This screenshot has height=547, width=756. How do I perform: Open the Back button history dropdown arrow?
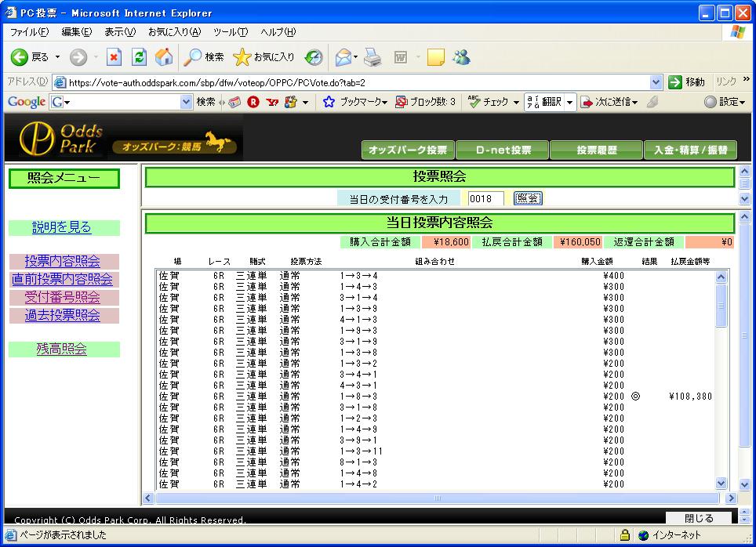57,57
